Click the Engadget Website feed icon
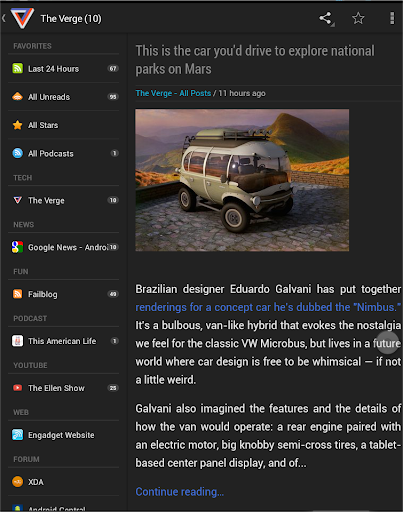Viewport: 403px width, 512px height. pos(17,435)
